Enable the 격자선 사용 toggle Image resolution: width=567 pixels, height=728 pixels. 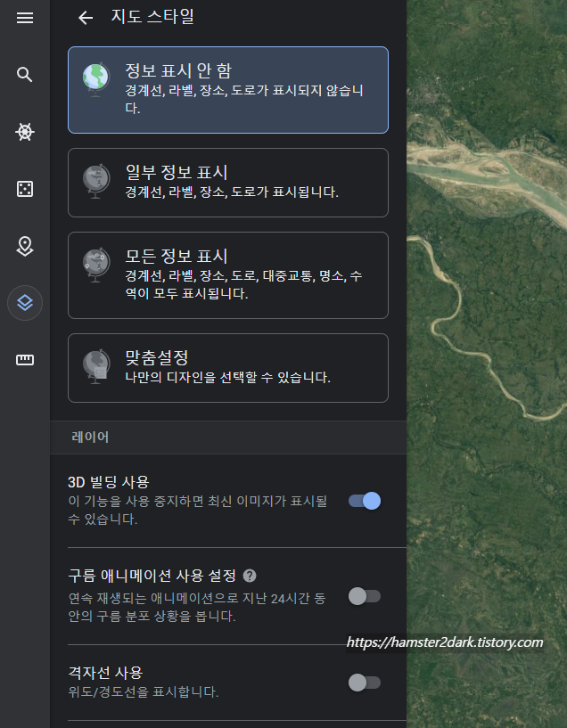point(365,683)
